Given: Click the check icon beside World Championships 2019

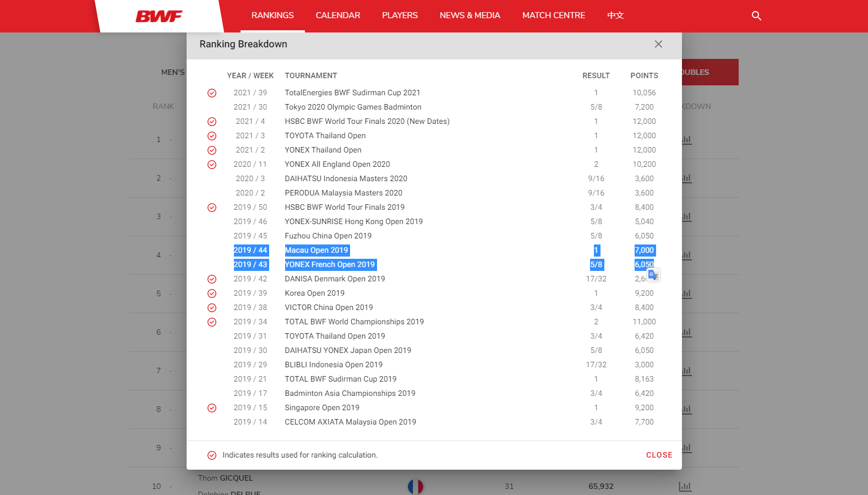Looking at the screenshot, I should [x=212, y=322].
